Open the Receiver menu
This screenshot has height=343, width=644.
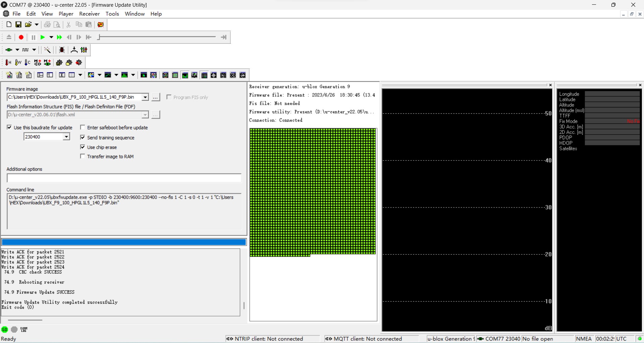pos(89,14)
